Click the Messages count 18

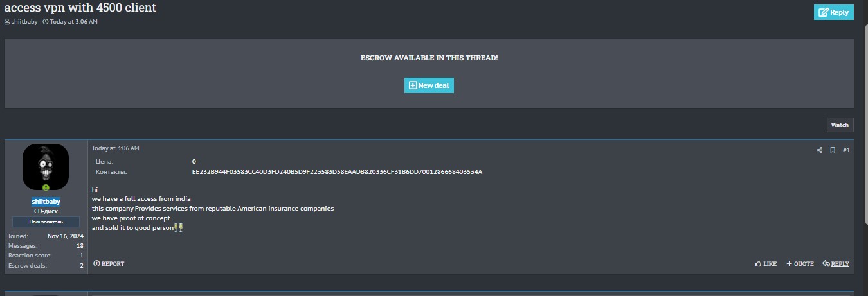[80, 246]
